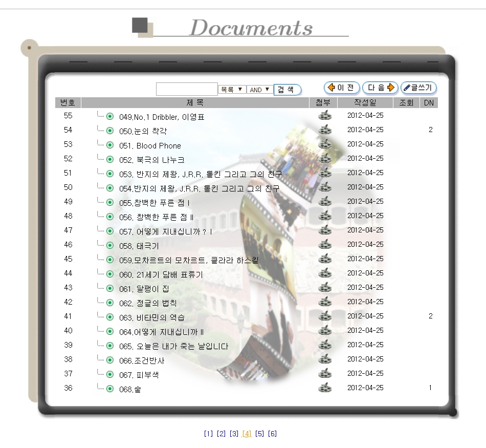
Task: Open post 060. 21세기 담배 표류기
Action: 161,274
